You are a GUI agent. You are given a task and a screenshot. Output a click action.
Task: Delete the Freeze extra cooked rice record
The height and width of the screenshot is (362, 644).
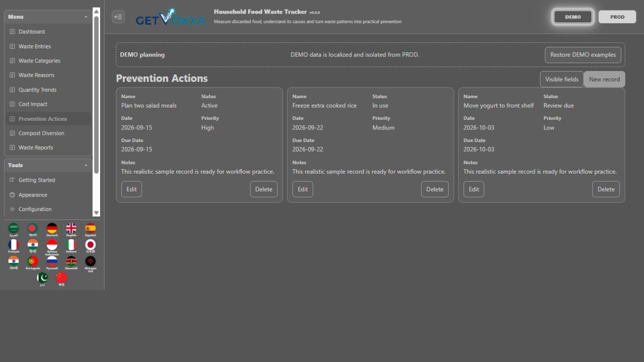[x=435, y=189]
